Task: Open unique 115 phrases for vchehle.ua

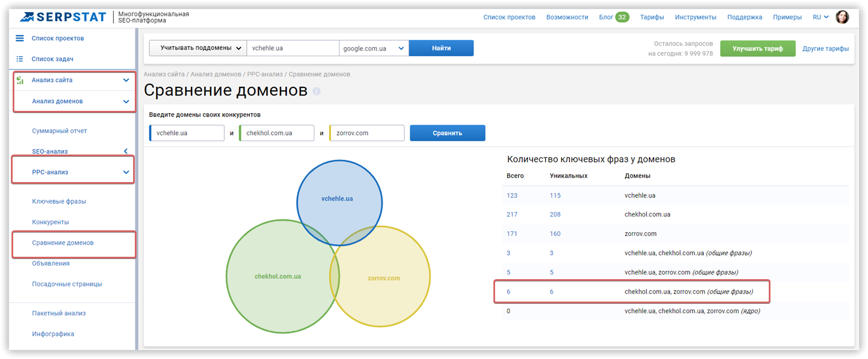Action: click(555, 195)
